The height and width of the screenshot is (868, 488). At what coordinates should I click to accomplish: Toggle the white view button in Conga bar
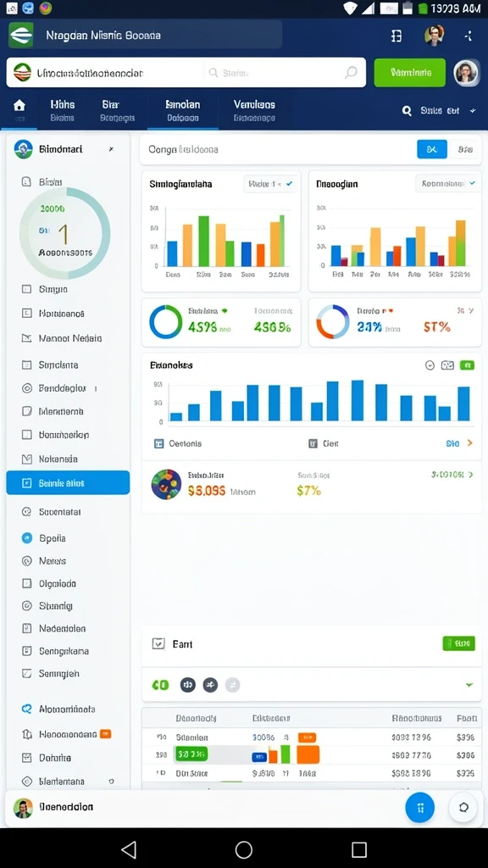point(465,149)
